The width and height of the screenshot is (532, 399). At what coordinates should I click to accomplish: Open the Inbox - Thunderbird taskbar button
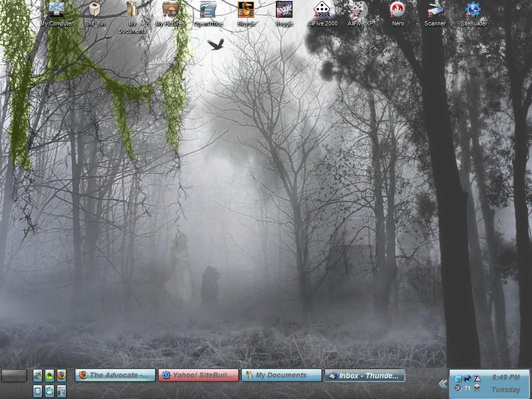click(x=365, y=375)
